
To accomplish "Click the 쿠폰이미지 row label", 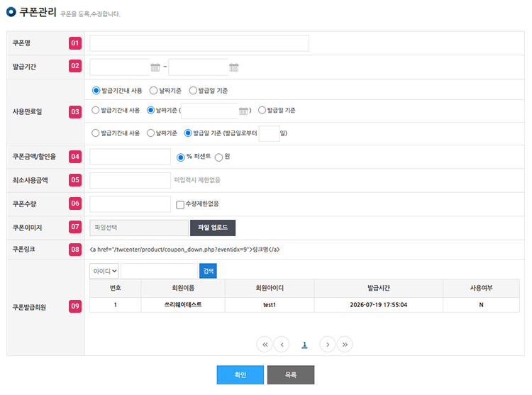I will (27, 228).
